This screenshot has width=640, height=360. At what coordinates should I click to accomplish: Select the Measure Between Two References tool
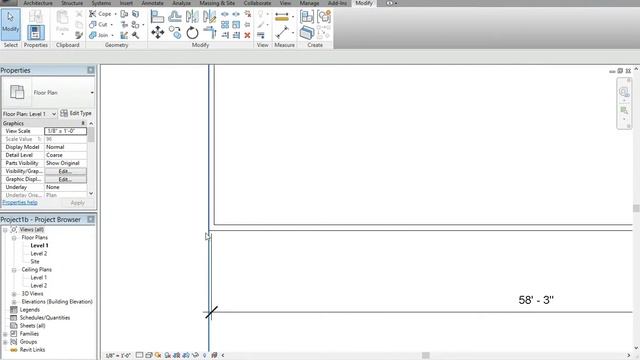click(x=282, y=17)
